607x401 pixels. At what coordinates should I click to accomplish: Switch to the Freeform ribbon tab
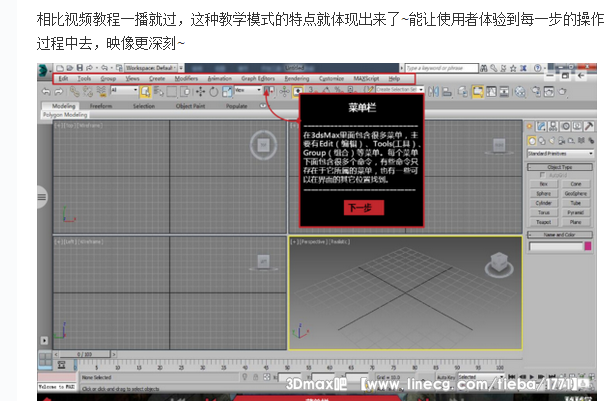click(101, 106)
